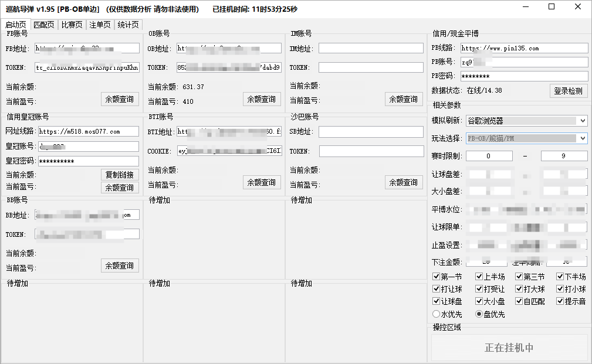Viewport: 592px width, 364px height.
Task: Switch to the 匹配页 tab
Action: 44,25
